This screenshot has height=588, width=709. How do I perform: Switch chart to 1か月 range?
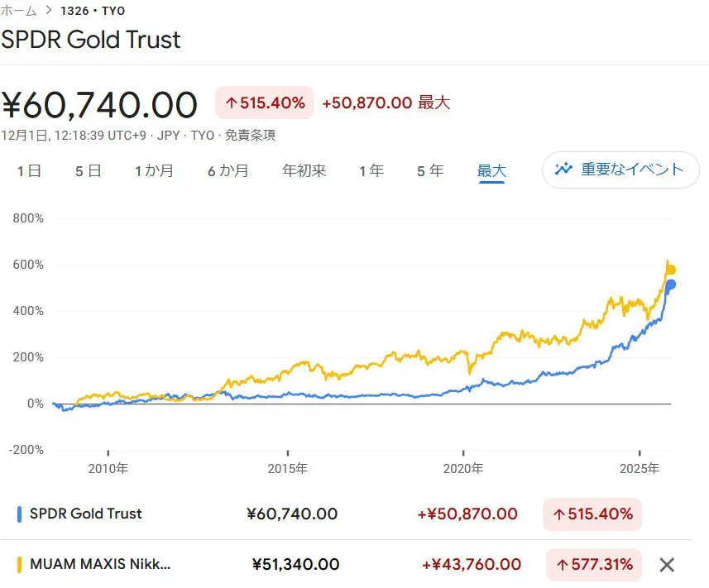coord(155,171)
